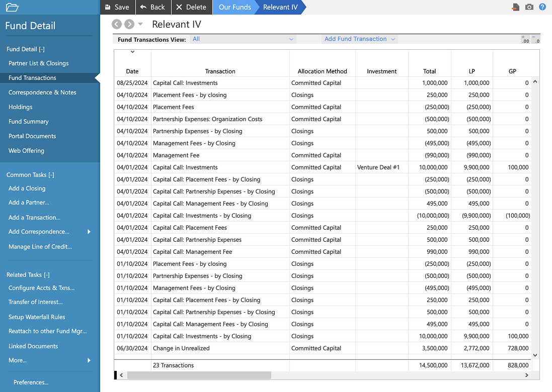This screenshot has height=392, width=552.
Task: Open Portal Documents in the sidebar
Action: point(32,136)
